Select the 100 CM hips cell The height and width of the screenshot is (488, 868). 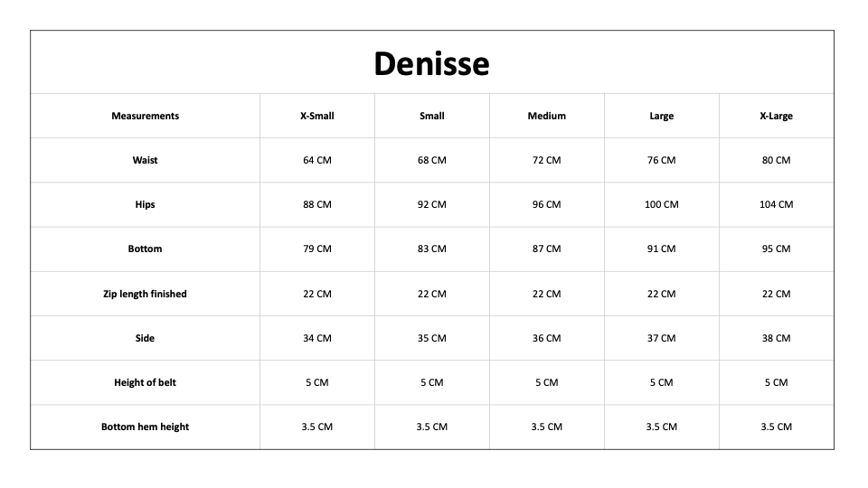[x=662, y=204]
